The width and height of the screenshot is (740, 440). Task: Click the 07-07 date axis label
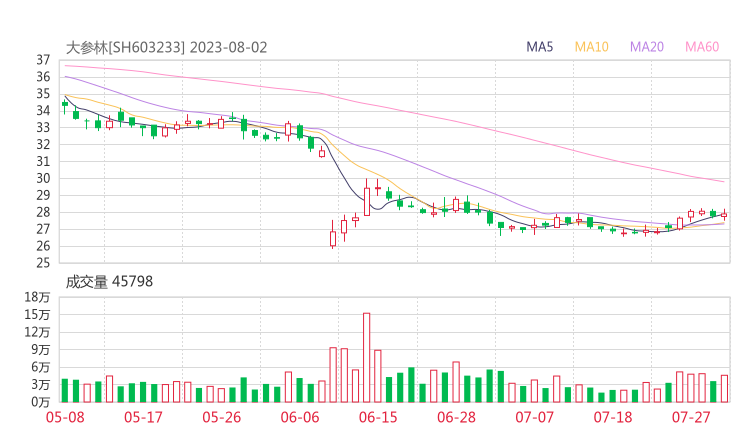tap(534, 417)
